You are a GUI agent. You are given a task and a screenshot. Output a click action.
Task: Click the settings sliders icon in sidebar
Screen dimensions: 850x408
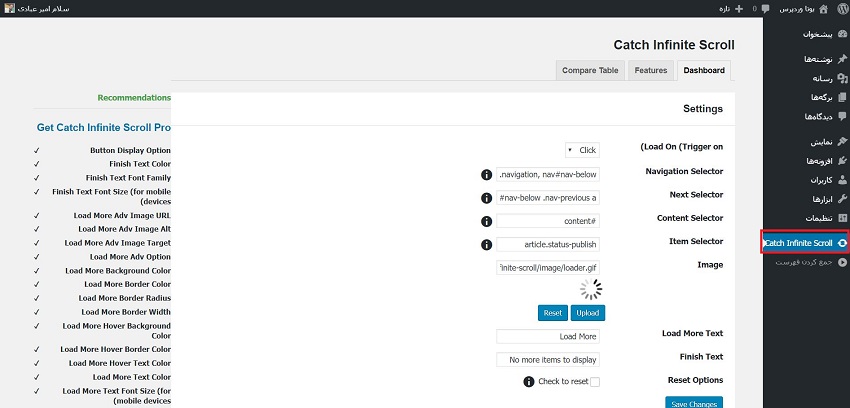click(842, 218)
